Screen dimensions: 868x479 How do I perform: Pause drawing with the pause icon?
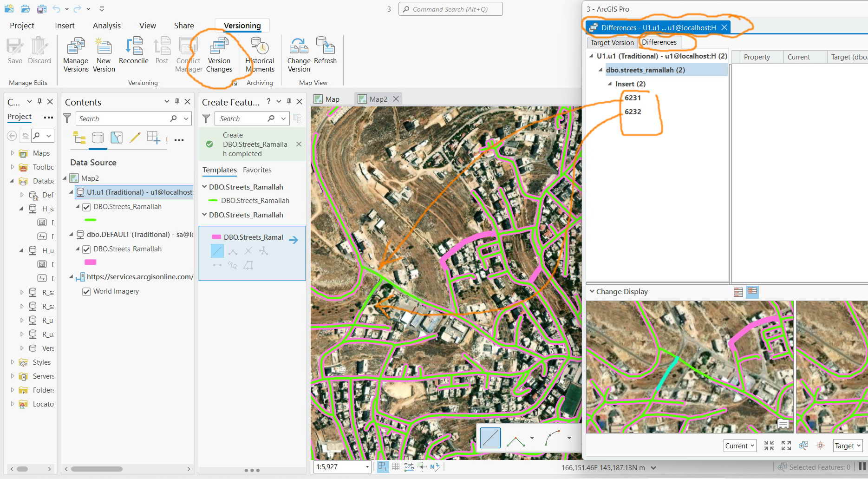pyautogui.click(x=862, y=466)
